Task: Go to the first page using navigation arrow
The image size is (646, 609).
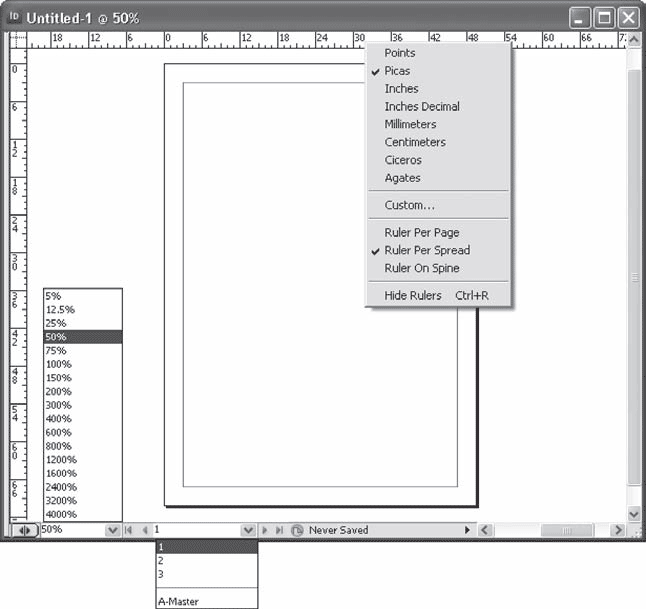Action: coord(129,530)
